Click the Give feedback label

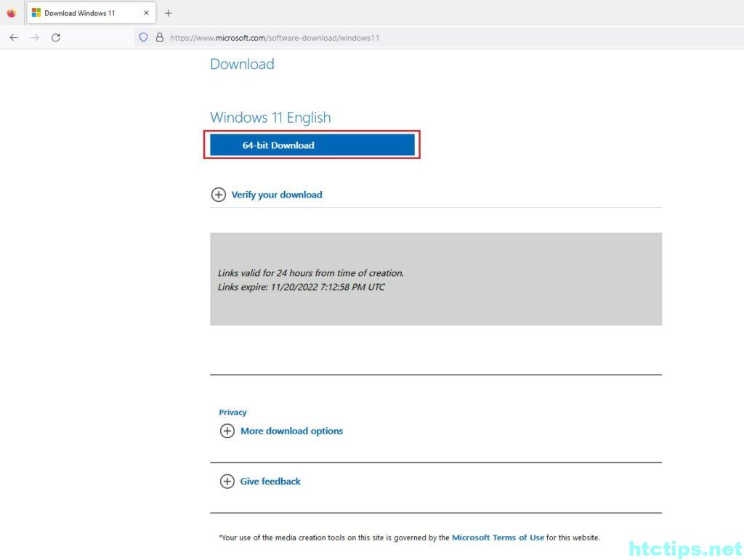point(270,481)
